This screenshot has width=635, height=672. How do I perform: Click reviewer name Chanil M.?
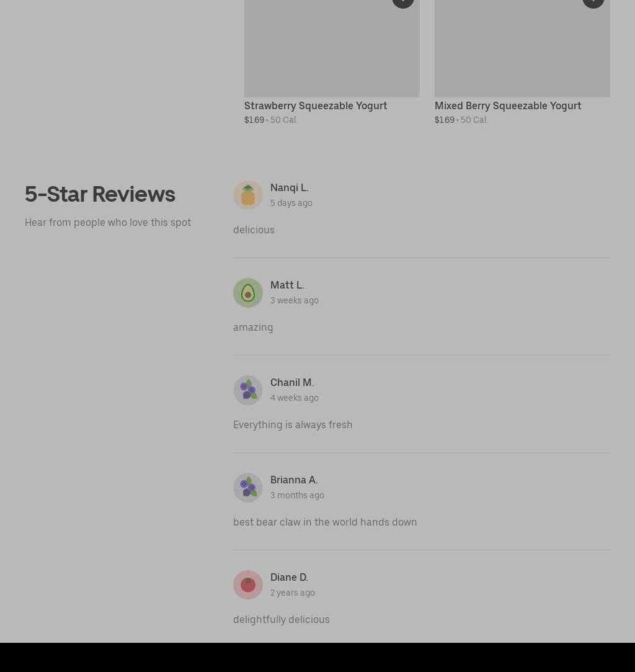tap(292, 382)
